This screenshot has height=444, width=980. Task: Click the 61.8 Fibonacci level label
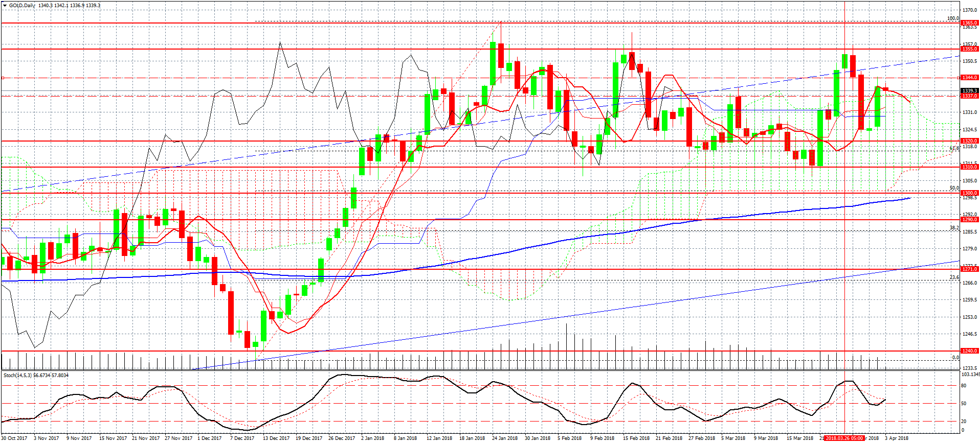tap(954, 148)
